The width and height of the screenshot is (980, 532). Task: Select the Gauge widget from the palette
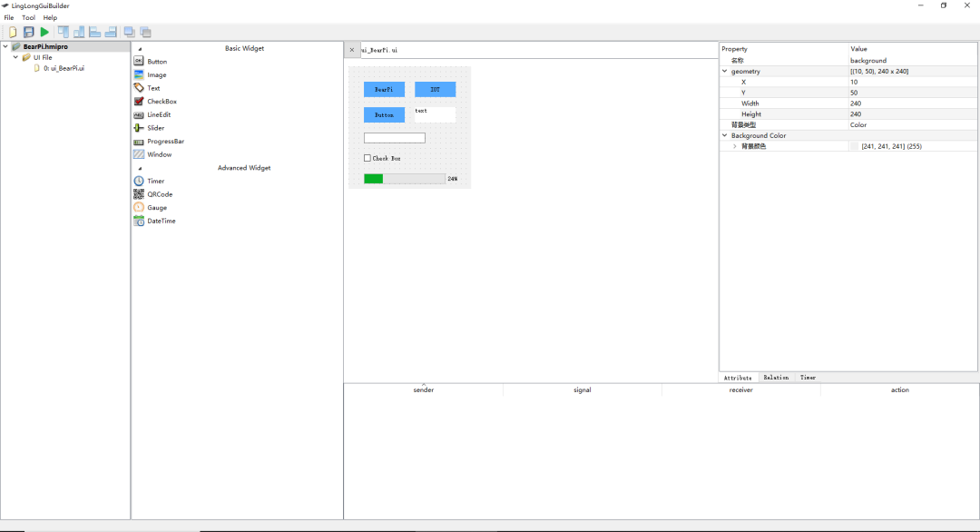156,208
